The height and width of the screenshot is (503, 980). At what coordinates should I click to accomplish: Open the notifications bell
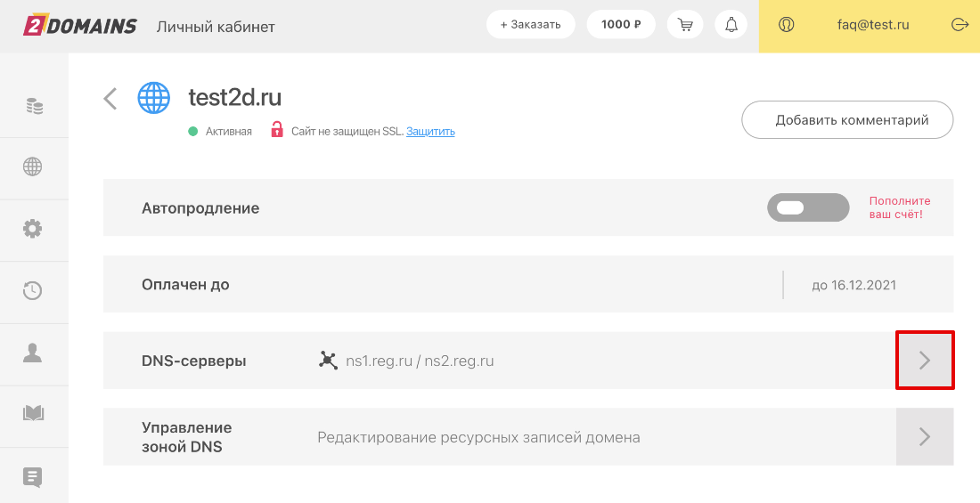click(x=731, y=25)
